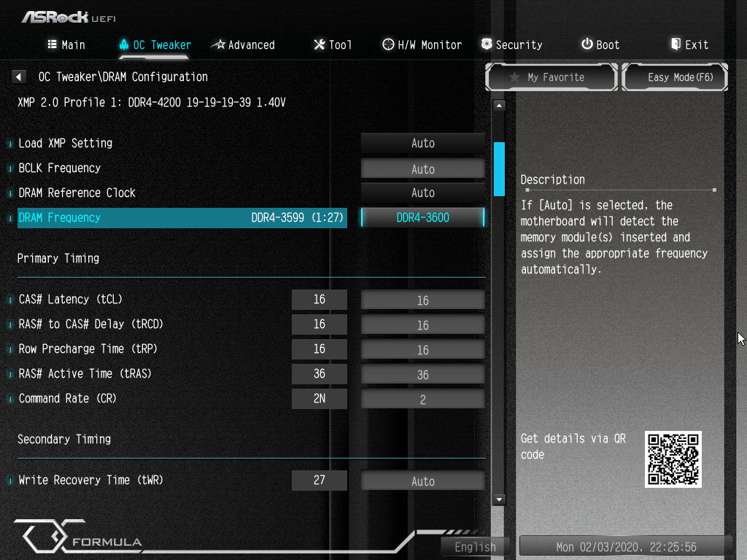Viewport: 747px width, 560px height.
Task: Click the Main tab list icon
Action: 53,44
